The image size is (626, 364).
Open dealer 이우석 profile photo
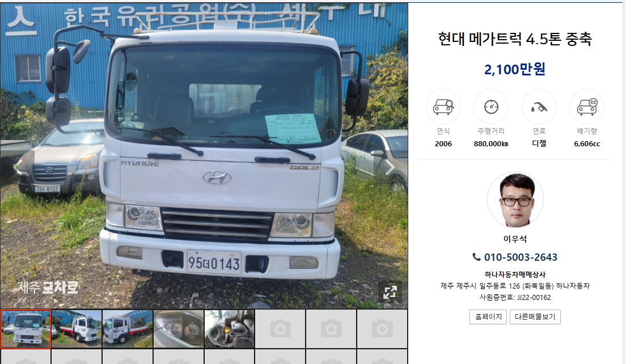click(515, 200)
